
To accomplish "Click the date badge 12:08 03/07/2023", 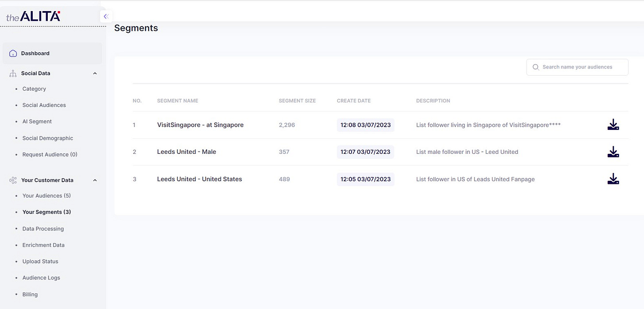I will pyautogui.click(x=365, y=125).
